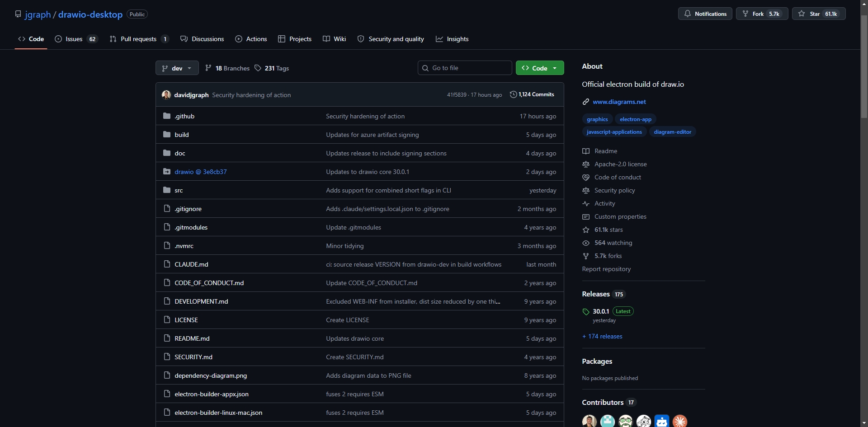The width and height of the screenshot is (868, 427).
Task: Click the Activity pulse icon
Action: click(586, 203)
